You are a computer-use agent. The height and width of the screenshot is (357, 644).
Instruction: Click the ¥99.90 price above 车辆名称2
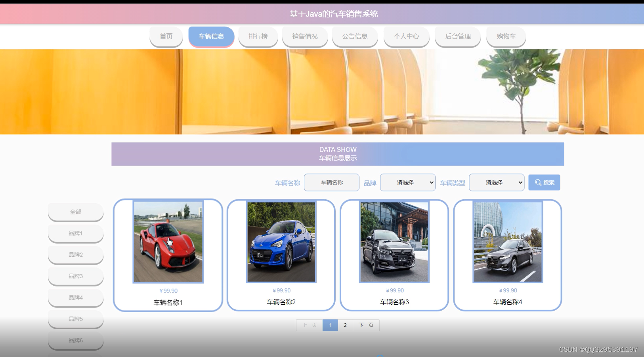(x=282, y=290)
